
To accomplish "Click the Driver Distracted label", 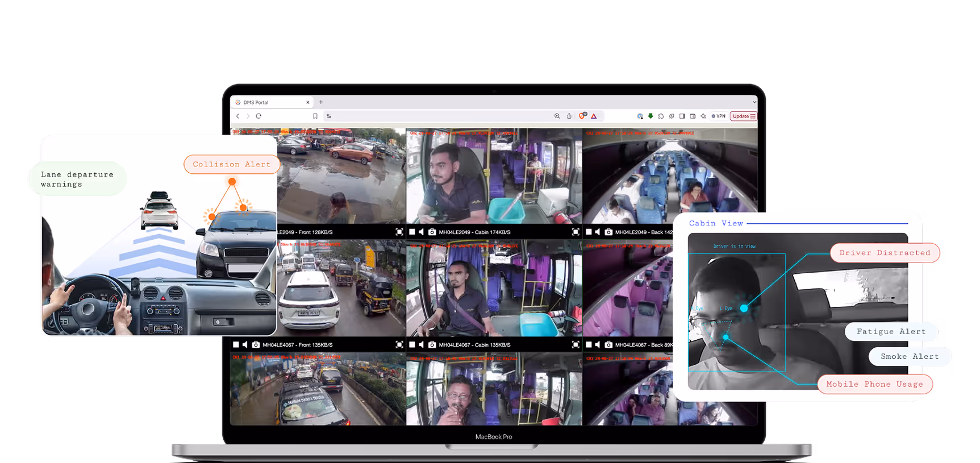I will [x=885, y=253].
